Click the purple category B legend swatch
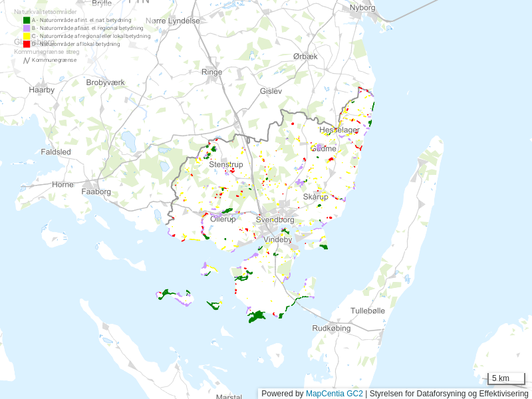Viewport: 532px width, 399px height. pos(27,29)
